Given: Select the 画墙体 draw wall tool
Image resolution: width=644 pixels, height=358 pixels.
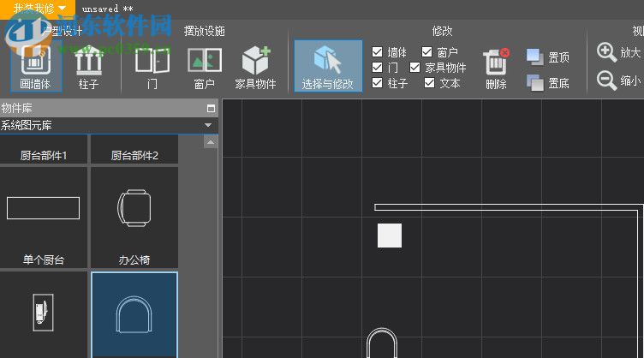Looking at the screenshot, I should pyautogui.click(x=36, y=68).
